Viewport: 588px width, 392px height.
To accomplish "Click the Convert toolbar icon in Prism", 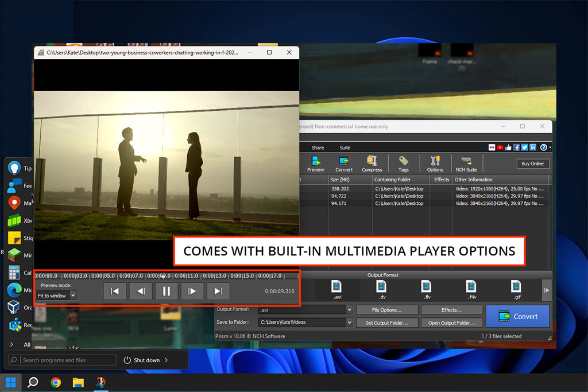I will click(344, 164).
